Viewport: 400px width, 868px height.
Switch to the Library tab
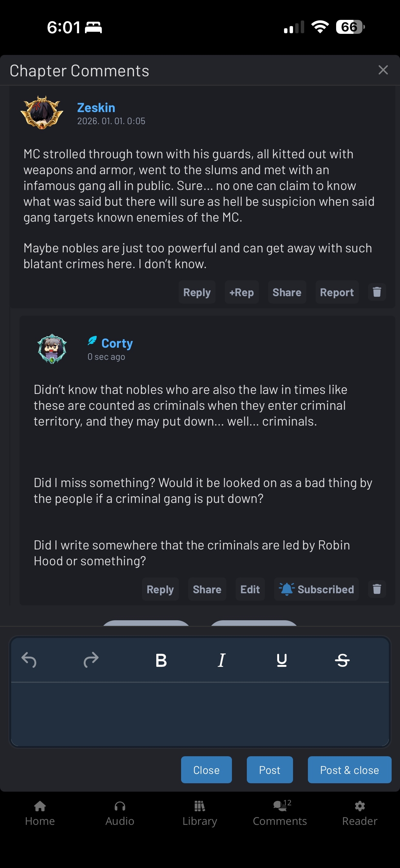(x=200, y=813)
